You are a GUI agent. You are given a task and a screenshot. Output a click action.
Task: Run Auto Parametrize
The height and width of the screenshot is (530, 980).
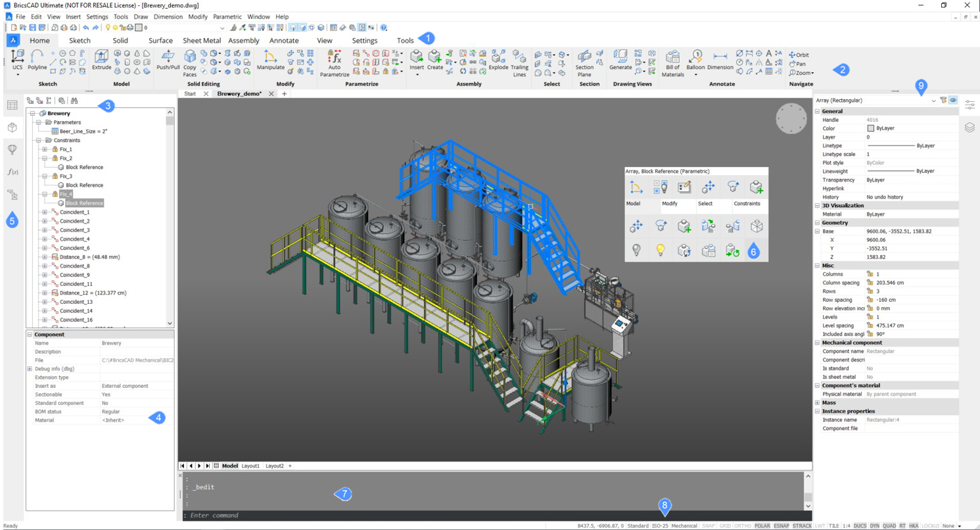(335, 62)
